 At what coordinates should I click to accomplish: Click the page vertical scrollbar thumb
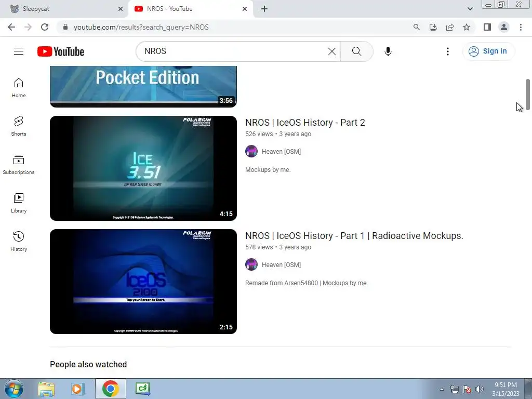[x=528, y=95]
